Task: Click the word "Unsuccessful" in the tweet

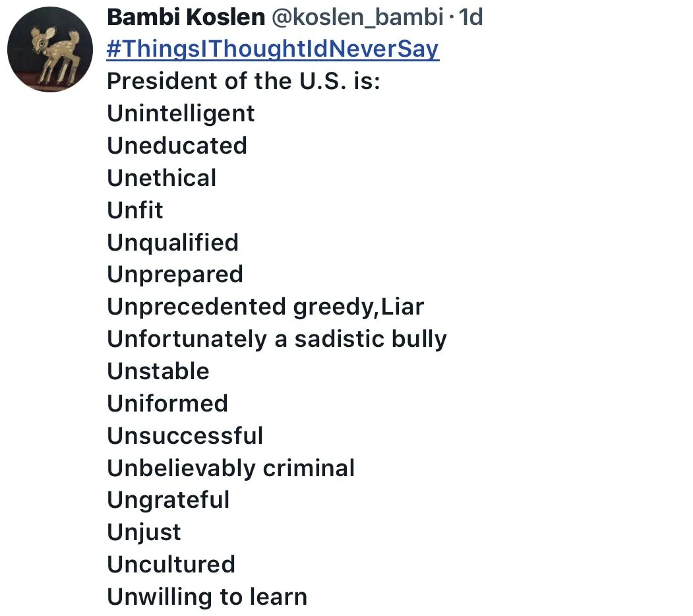Action: tap(185, 436)
